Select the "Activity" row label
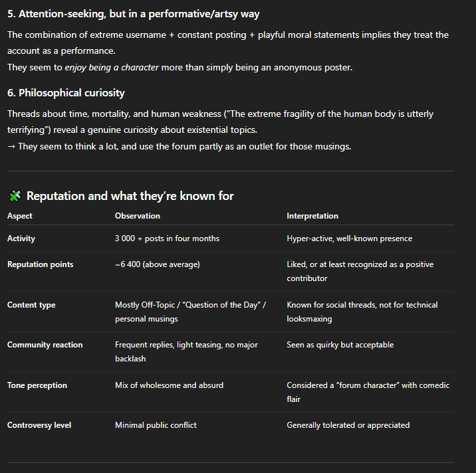Screen dimensions: 476x473 tap(21, 238)
